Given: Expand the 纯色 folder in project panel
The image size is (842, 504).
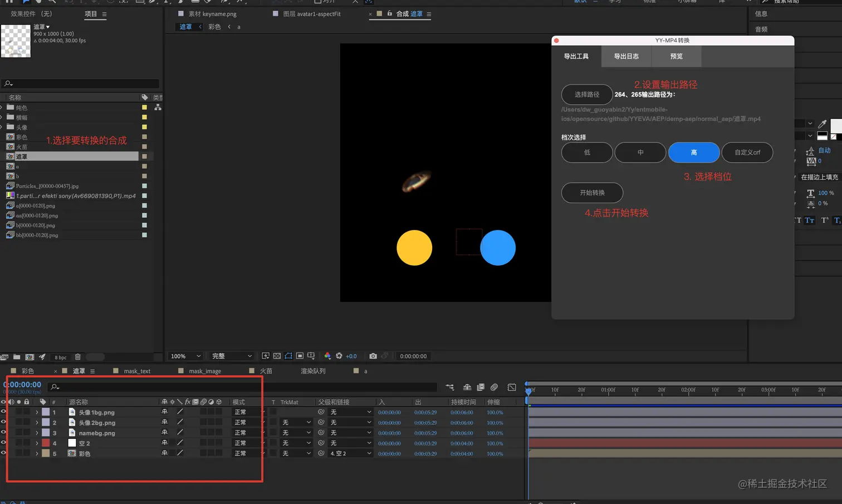Looking at the screenshot, I should [x=2, y=107].
